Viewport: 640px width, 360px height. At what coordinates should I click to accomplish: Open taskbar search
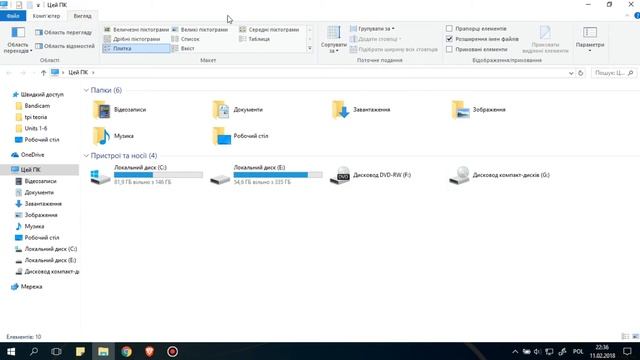click(x=34, y=351)
